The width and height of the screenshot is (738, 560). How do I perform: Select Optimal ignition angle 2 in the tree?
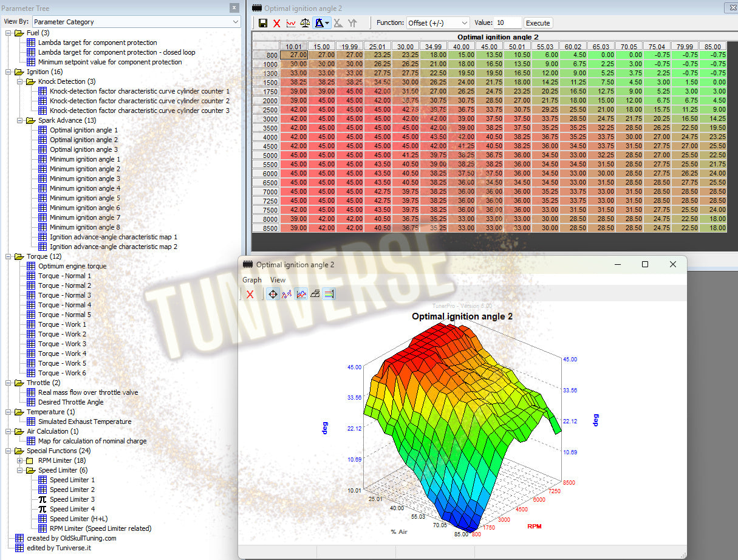pos(84,140)
